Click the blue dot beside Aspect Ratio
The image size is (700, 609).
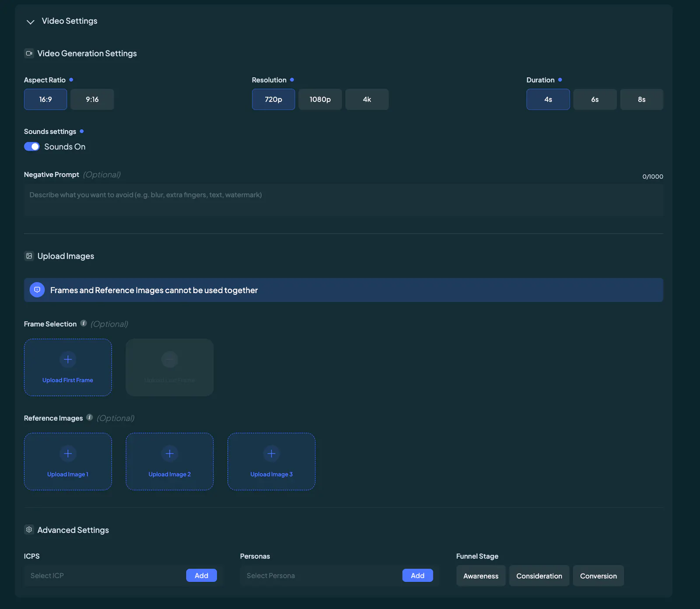[71, 80]
